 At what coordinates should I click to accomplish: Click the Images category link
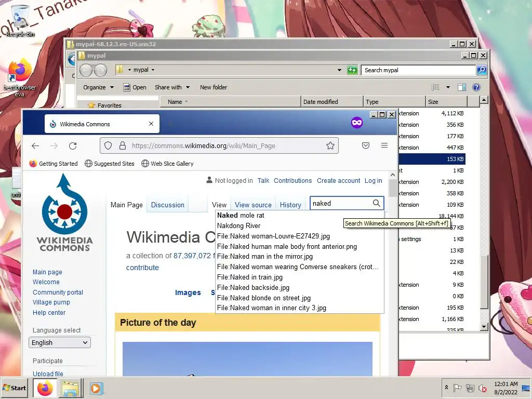(x=188, y=292)
